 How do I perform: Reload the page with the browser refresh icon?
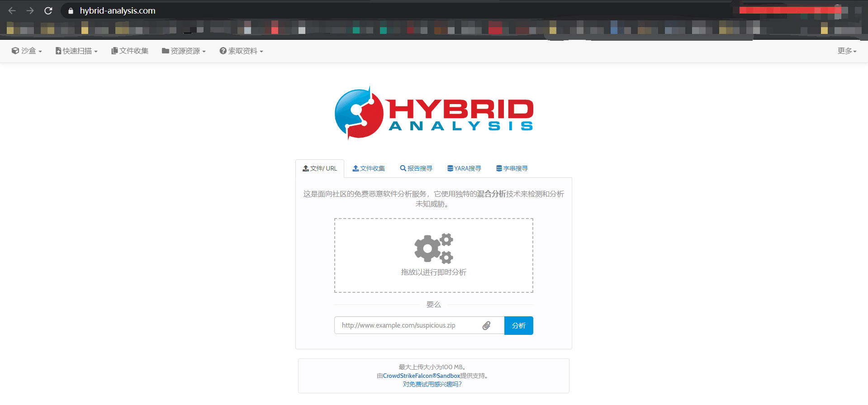(48, 10)
